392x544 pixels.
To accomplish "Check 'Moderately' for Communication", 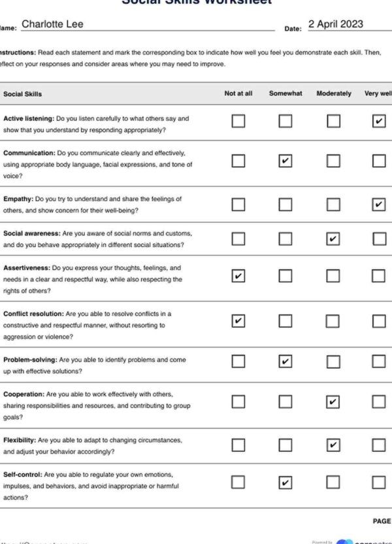I will (x=333, y=161).
